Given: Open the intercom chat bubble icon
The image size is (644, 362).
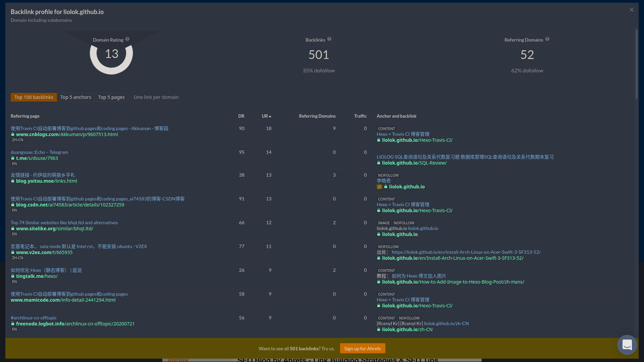Looking at the screenshot, I should tap(627, 345).
